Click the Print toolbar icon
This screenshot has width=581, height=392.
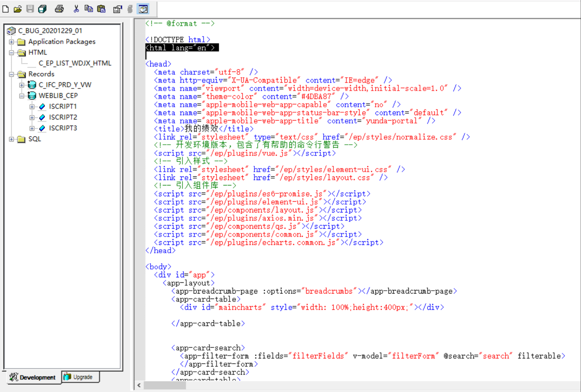click(59, 9)
